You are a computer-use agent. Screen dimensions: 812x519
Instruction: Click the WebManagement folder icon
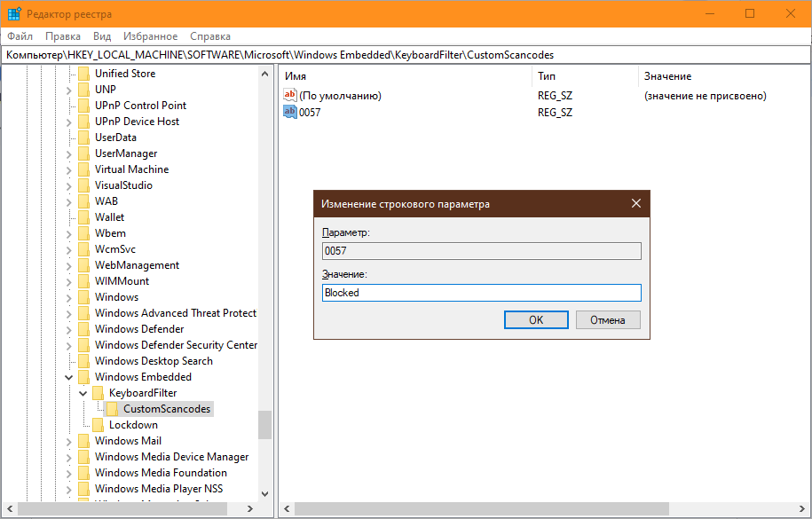(x=83, y=265)
